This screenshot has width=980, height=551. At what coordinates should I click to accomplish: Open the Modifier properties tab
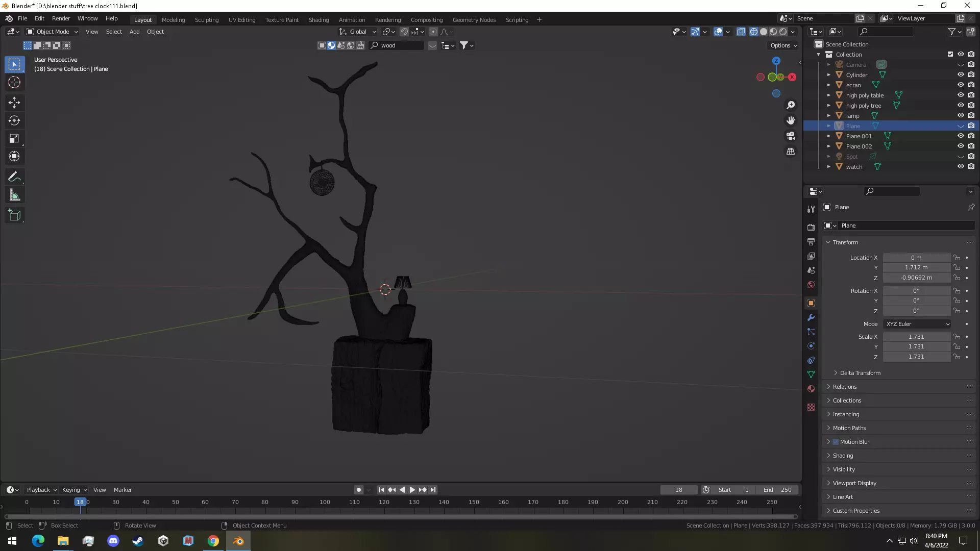811,317
